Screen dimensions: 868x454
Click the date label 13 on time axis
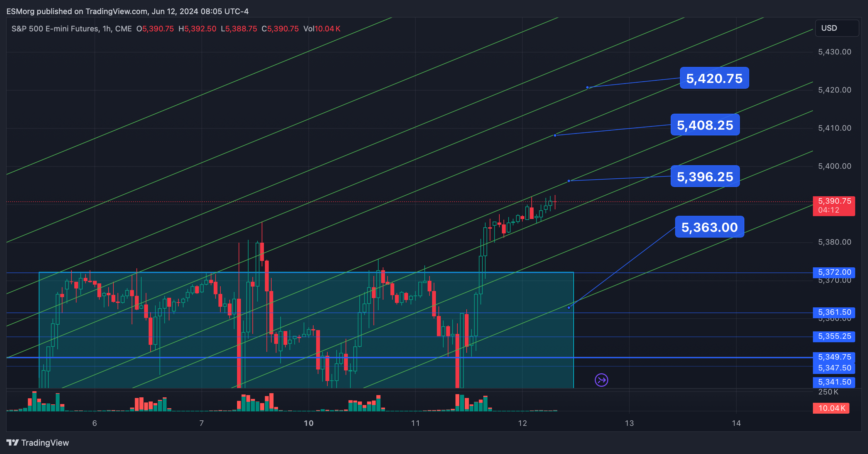pos(629,423)
